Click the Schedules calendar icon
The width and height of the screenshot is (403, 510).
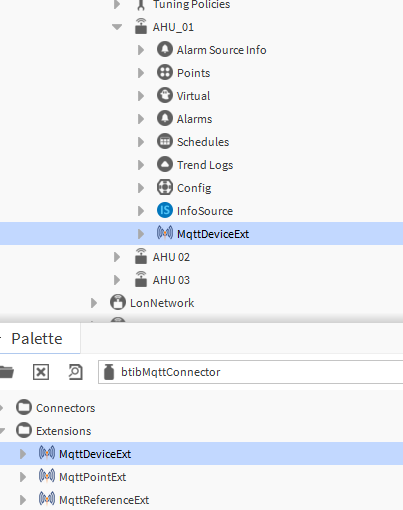click(165, 141)
